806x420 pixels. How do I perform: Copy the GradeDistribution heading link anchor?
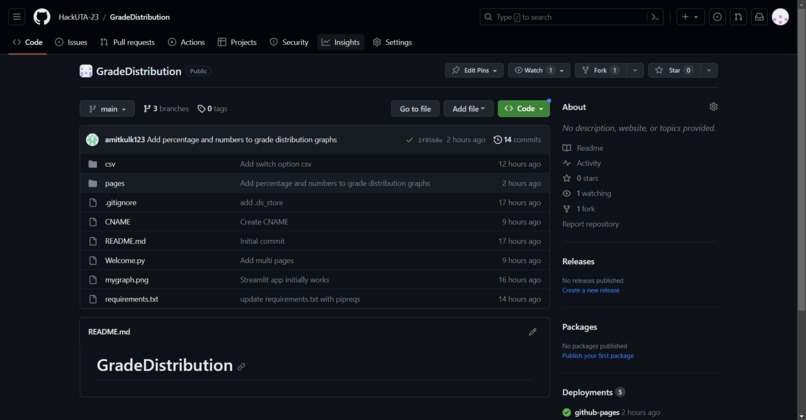pos(242,367)
